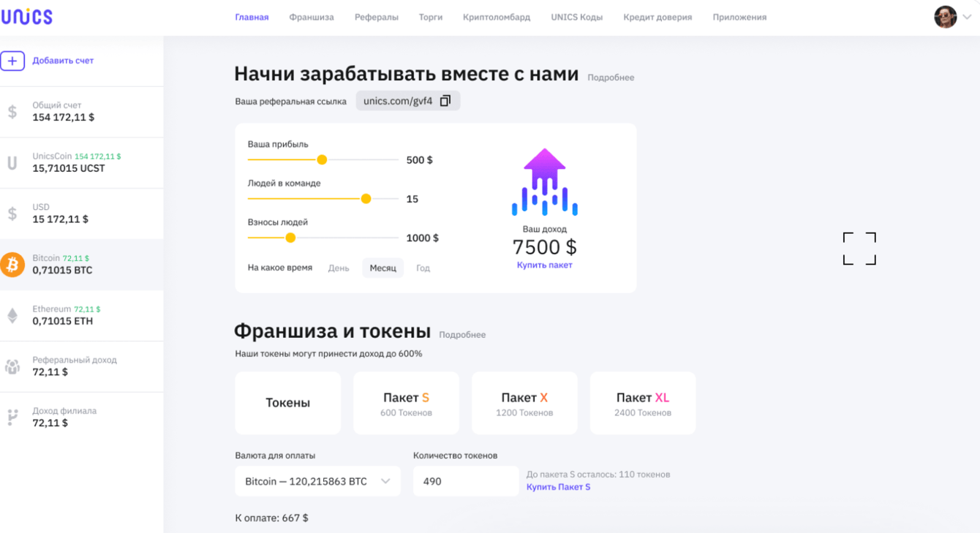
Task: Select the Месяц time period
Action: point(383,268)
